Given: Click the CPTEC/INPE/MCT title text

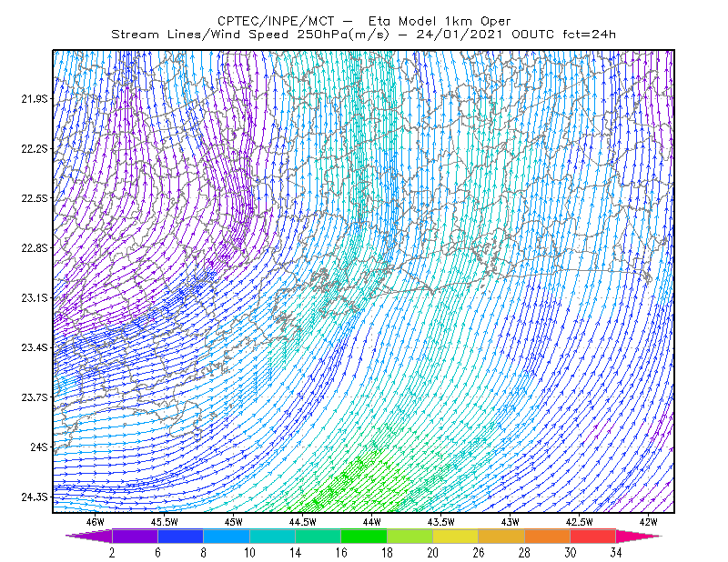Looking at the screenshot, I should point(276,21).
